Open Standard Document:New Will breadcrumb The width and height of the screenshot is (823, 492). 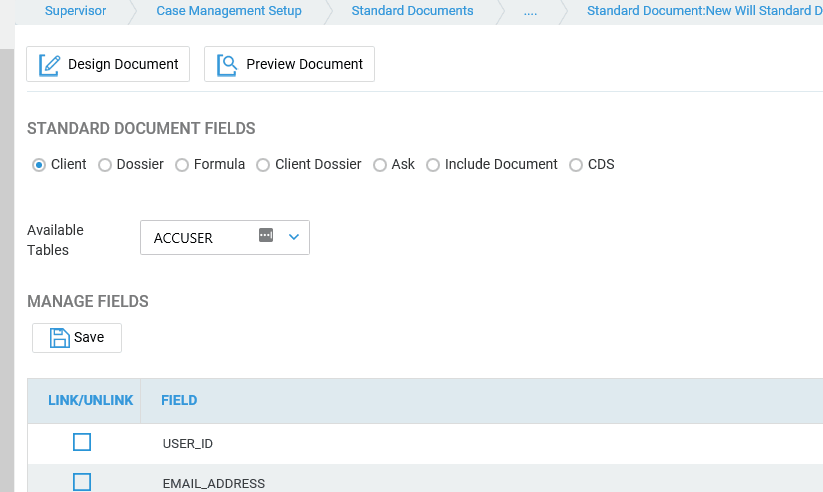click(704, 11)
